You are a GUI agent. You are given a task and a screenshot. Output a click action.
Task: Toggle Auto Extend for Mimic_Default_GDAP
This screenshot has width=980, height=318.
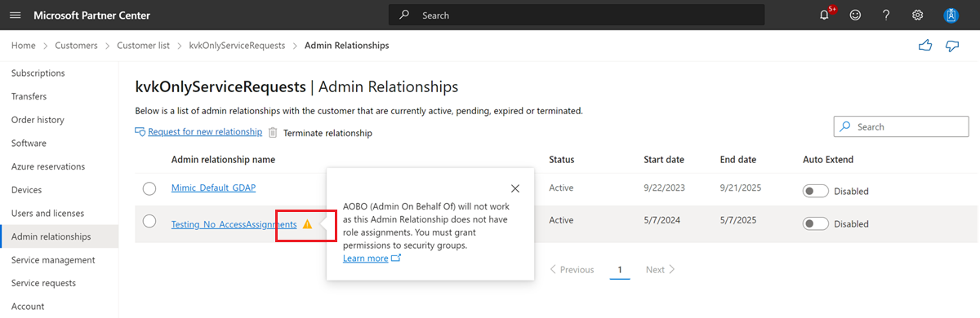point(816,191)
